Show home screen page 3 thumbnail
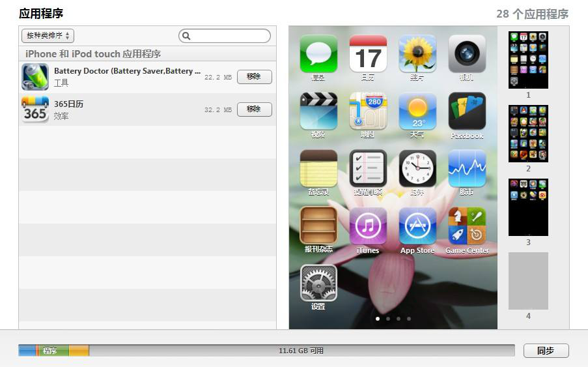The image size is (588, 367). tap(528, 207)
